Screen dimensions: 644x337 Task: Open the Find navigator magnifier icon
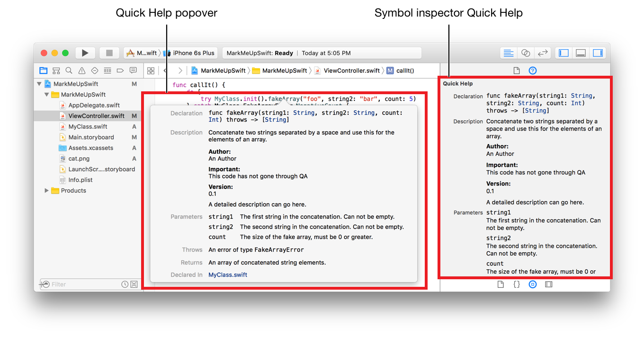pyautogui.click(x=69, y=71)
